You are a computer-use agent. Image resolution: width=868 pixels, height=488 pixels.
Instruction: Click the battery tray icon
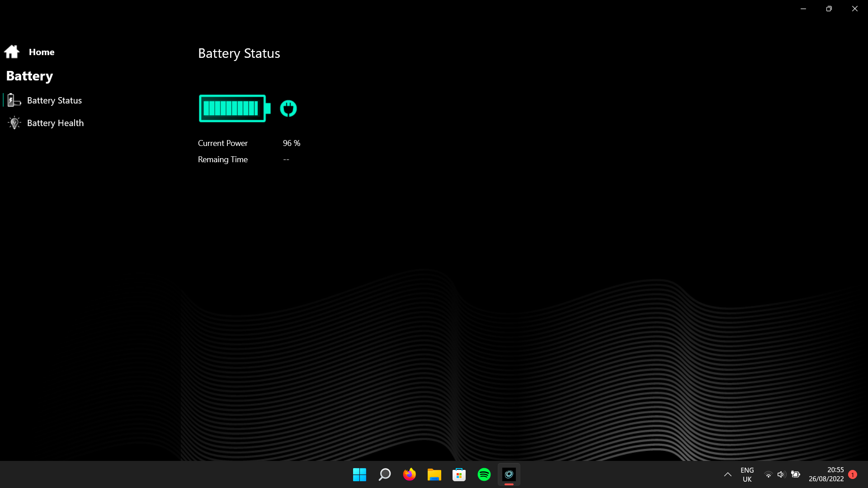(x=796, y=474)
